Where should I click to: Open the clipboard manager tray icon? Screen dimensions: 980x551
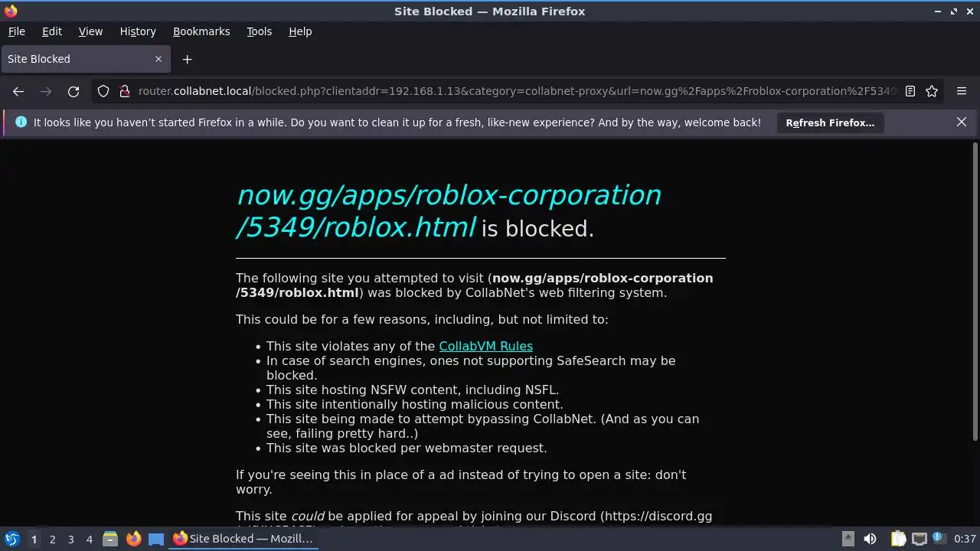pyautogui.click(x=898, y=539)
